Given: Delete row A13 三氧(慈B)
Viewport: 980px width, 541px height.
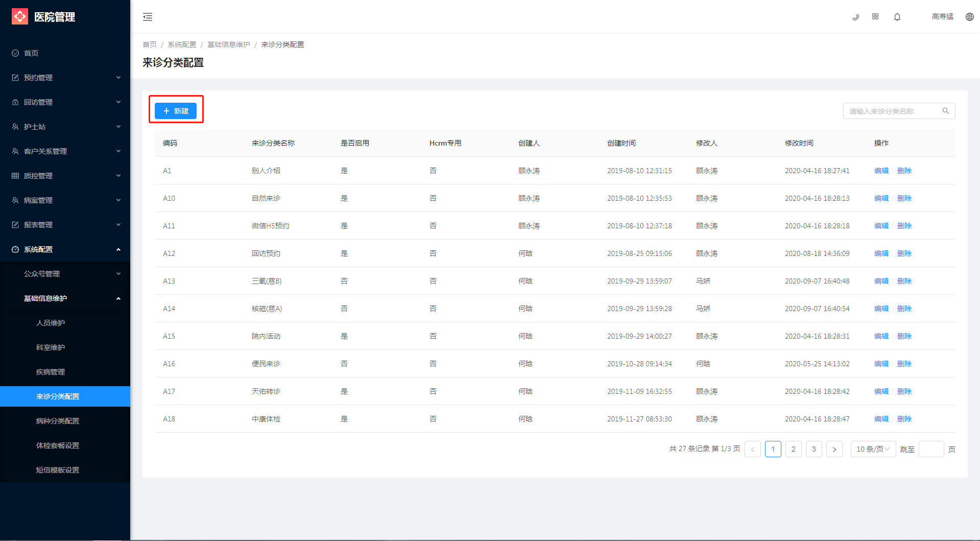Looking at the screenshot, I should pyautogui.click(x=904, y=281).
